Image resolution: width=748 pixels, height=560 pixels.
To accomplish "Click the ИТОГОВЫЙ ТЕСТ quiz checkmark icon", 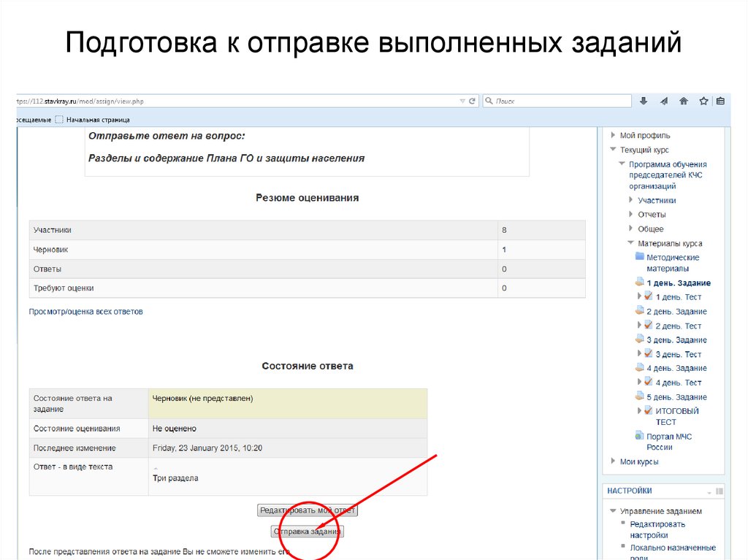I will (648, 411).
